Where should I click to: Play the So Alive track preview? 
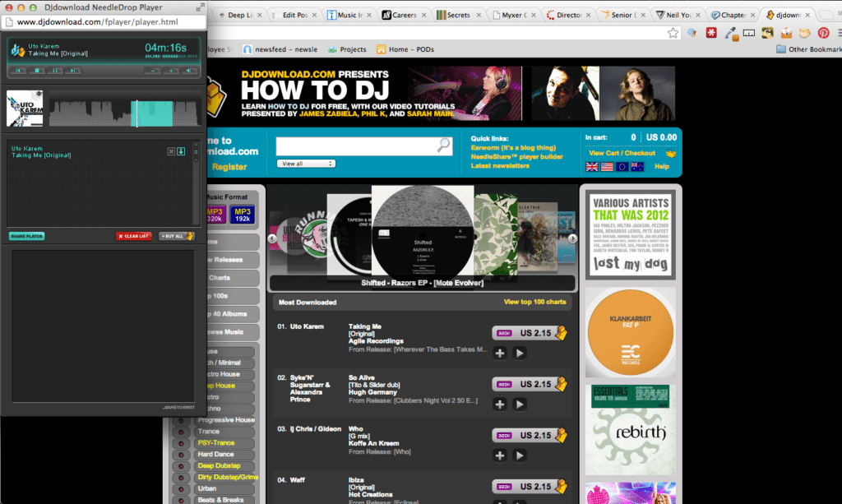pos(520,405)
